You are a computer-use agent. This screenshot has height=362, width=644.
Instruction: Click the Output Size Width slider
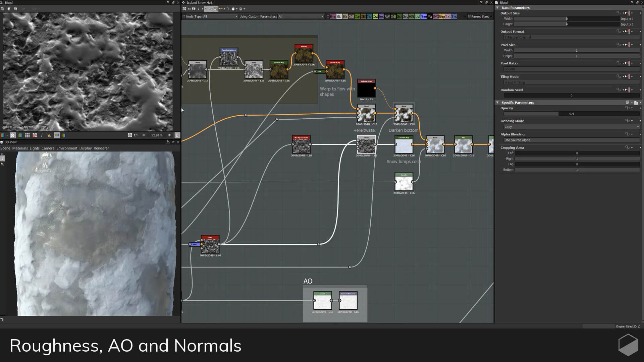(567, 19)
